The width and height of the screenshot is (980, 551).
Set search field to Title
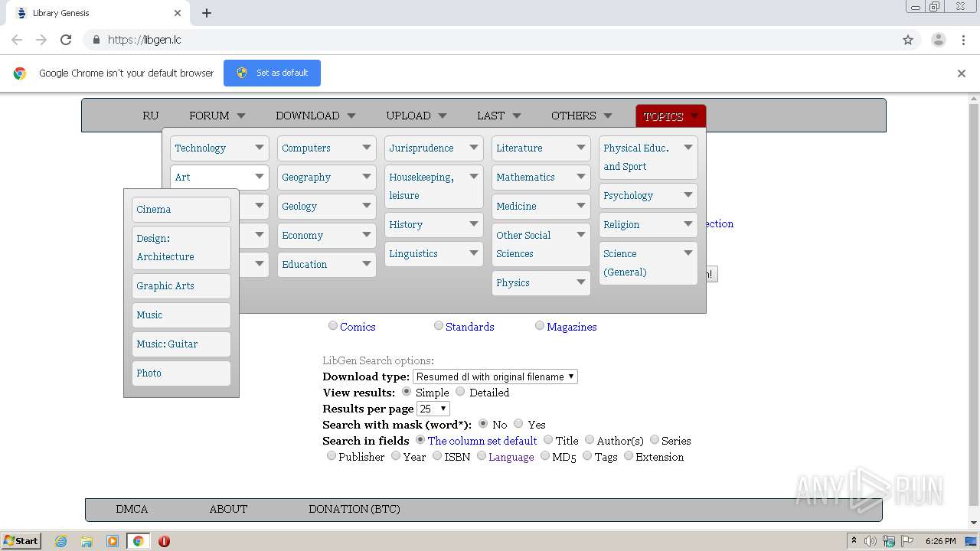point(548,440)
